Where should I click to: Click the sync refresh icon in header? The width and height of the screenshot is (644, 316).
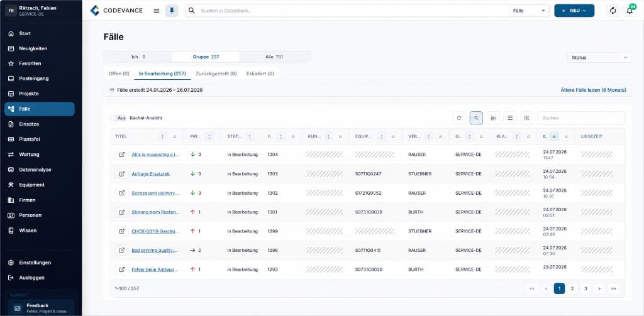[x=613, y=11]
